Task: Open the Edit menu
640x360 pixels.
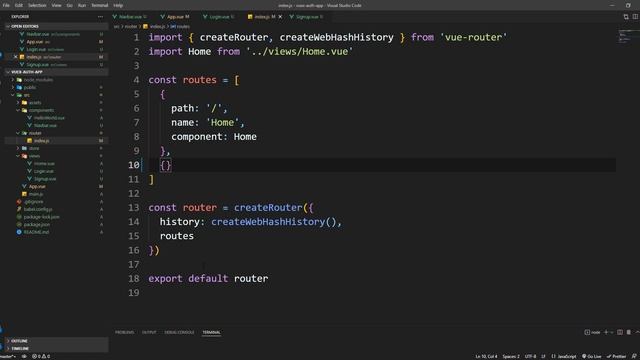Action: 19,5
